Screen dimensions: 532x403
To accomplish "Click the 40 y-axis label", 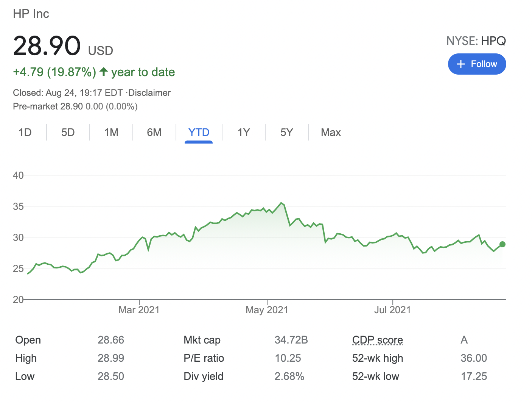I will (18, 175).
